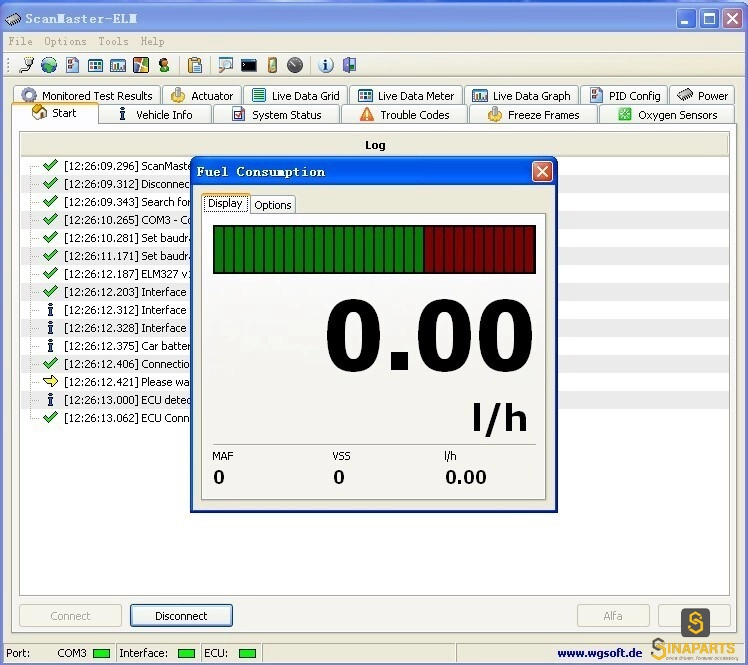
Task: Open the File menu
Action: [x=21, y=42]
